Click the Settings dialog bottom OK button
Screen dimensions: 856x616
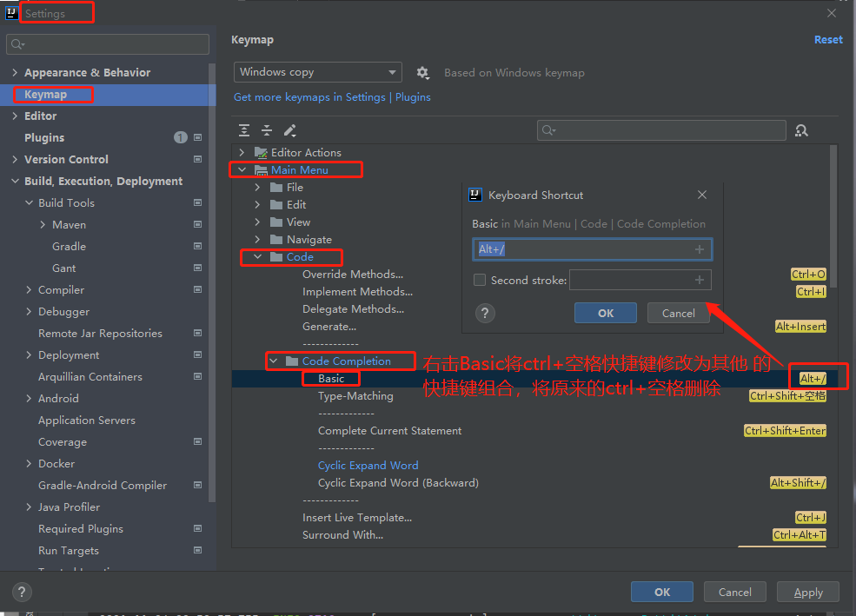pyautogui.click(x=662, y=592)
